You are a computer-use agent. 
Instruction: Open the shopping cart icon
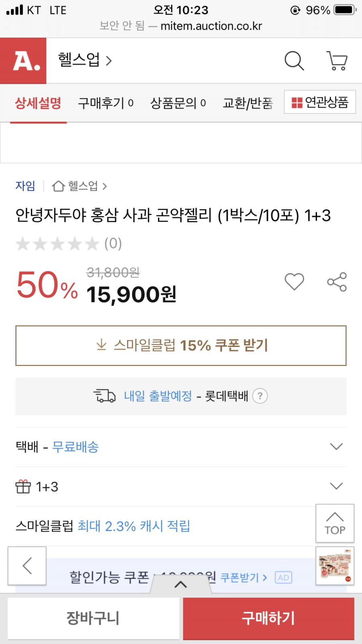coord(337,61)
